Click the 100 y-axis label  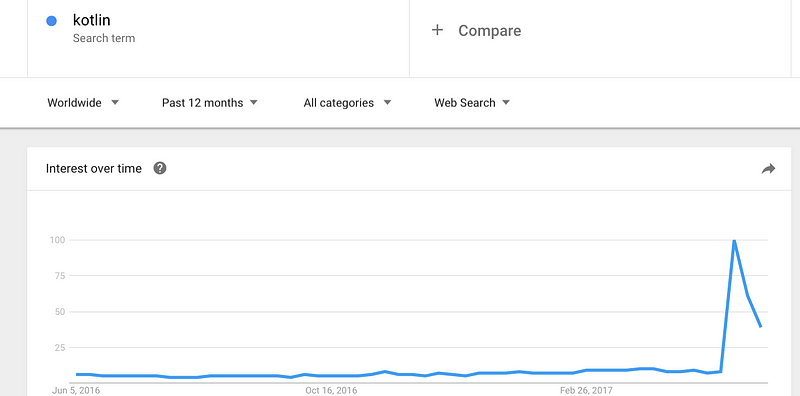(57, 240)
